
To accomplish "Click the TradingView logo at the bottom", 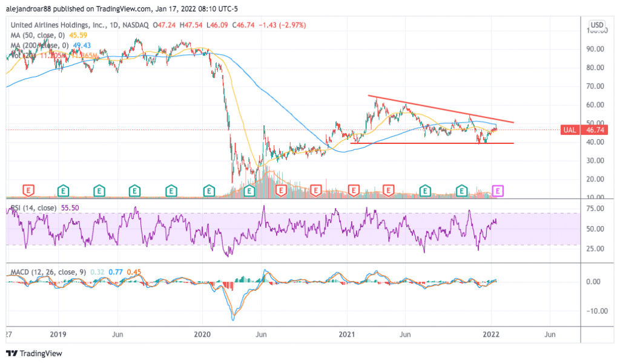I will (34, 353).
